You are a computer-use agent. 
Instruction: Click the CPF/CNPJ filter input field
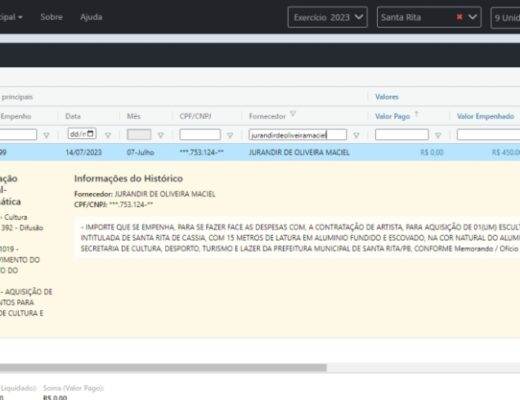click(x=200, y=135)
